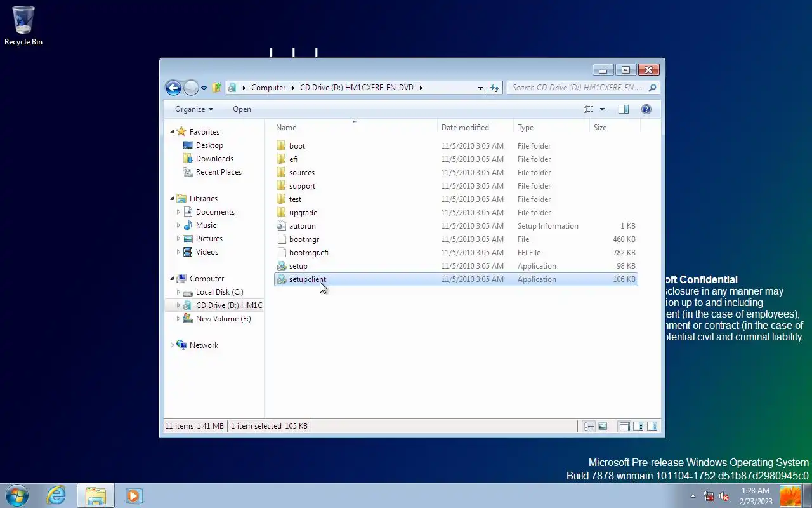Screen dimensions: 812x508
Task: Click the network tray icon
Action: (x=709, y=496)
